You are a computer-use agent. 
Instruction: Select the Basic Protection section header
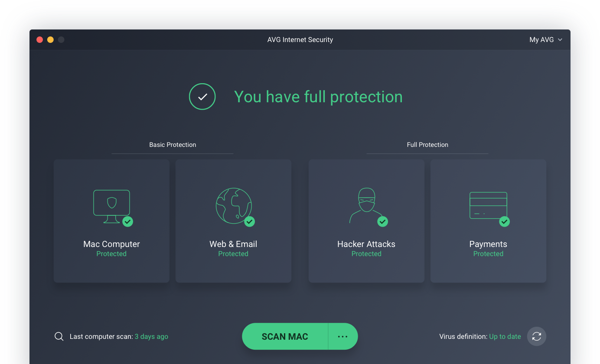173,144
